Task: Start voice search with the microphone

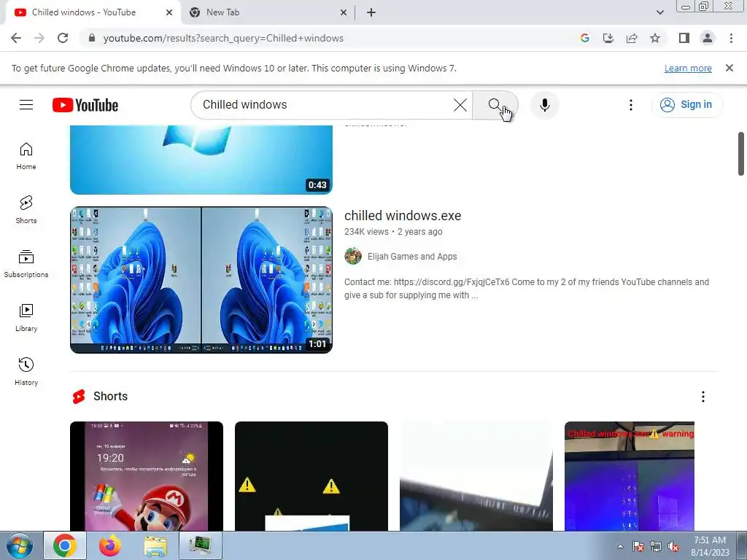Action: [x=544, y=105]
